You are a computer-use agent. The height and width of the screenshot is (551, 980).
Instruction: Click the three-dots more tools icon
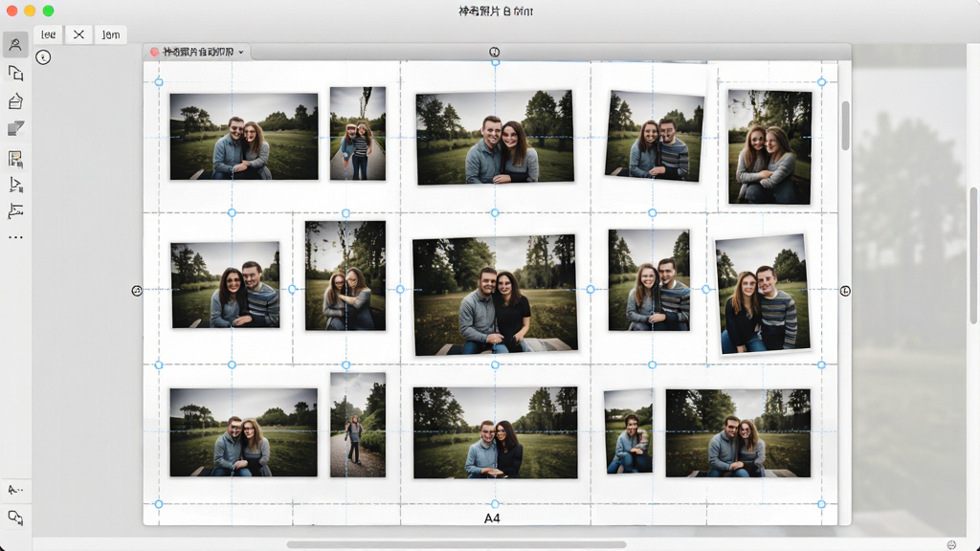(x=15, y=237)
